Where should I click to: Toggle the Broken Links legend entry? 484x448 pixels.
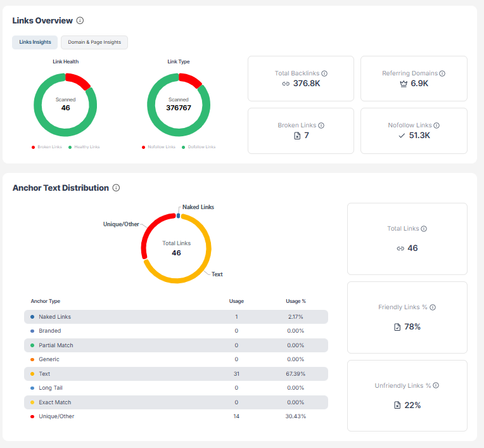47,147
